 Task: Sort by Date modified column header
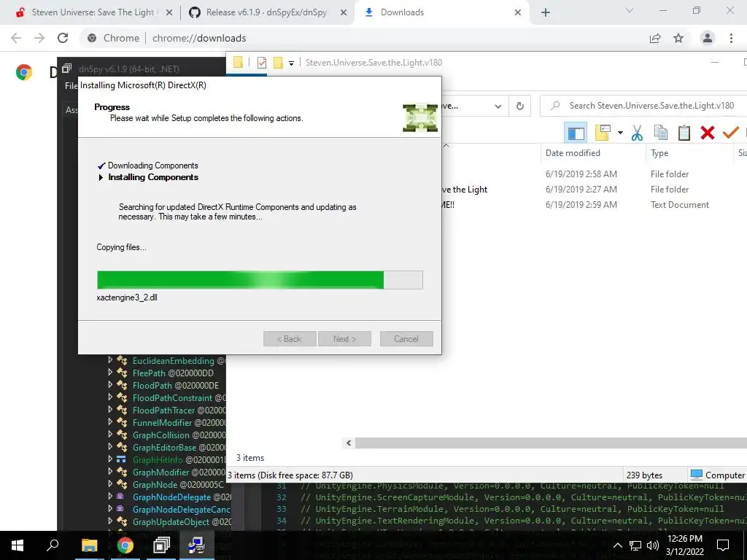(x=573, y=153)
